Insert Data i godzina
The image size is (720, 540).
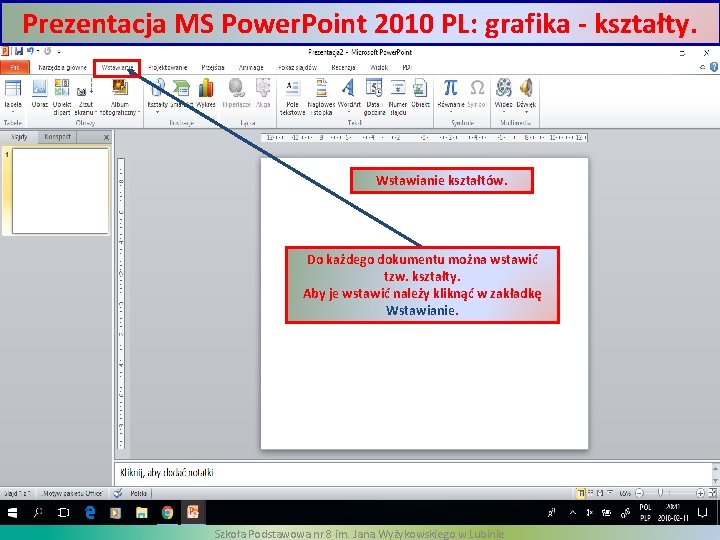point(374,96)
